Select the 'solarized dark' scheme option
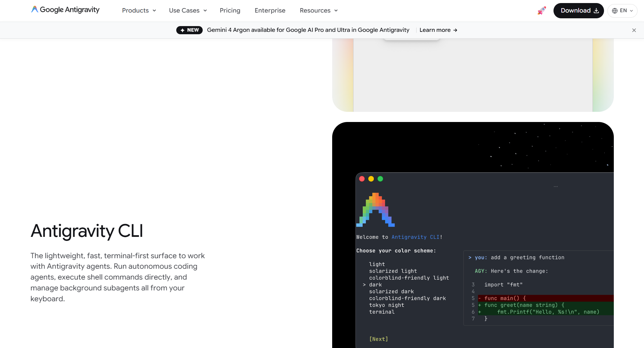The image size is (644, 348). point(391,291)
